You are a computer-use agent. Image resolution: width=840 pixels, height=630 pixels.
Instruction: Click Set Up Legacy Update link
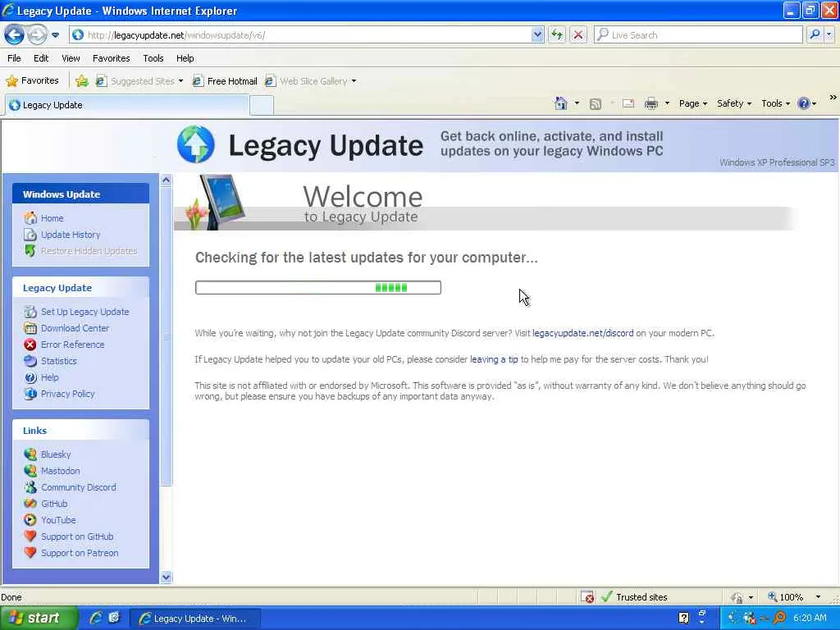84,312
